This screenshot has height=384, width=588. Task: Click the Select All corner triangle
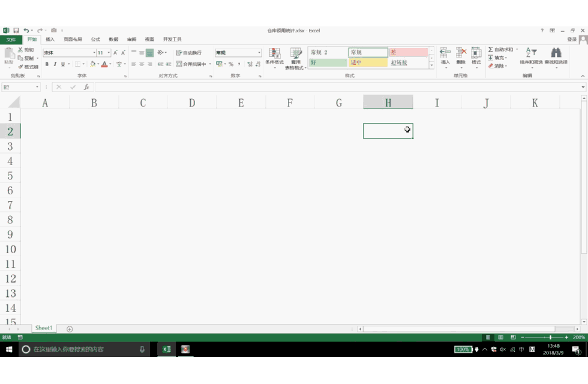coord(13,102)
